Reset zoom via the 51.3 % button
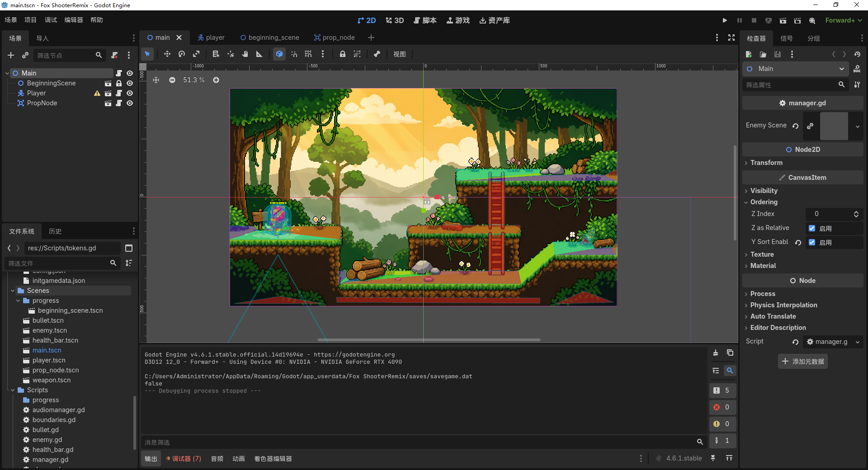This screenshot has height=470, width=868. (194, 80)
